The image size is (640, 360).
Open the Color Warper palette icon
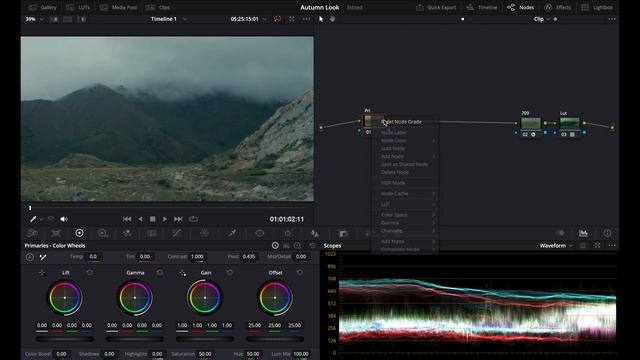pos(204,233)
